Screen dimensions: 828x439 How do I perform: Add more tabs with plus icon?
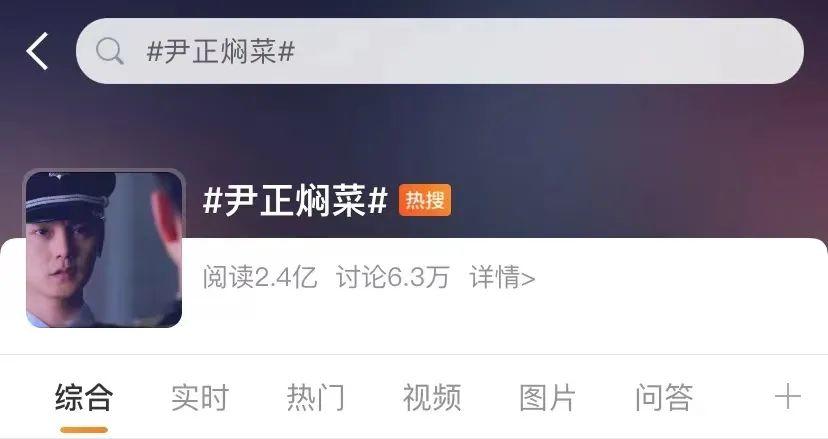(x=787, y=397)
